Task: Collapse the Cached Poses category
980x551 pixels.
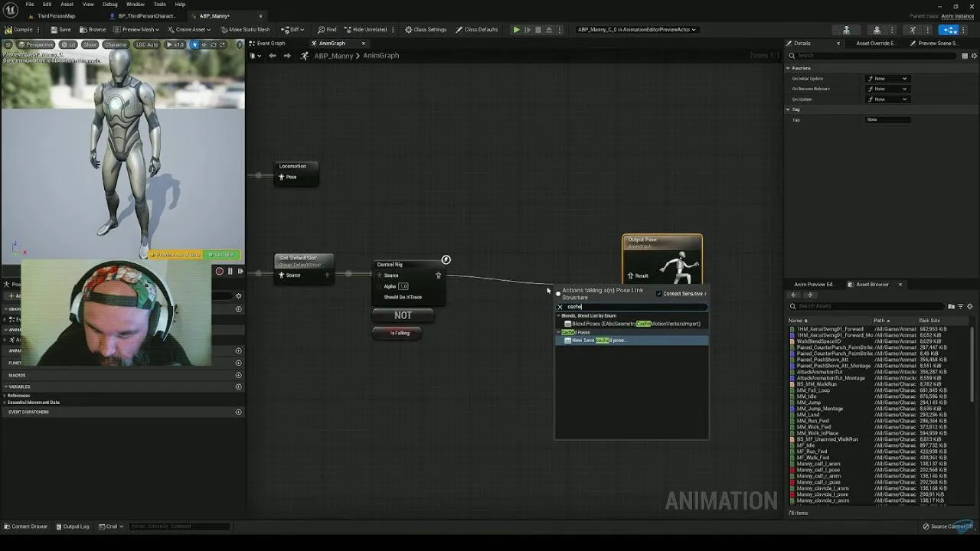Action: click(559, 332)
